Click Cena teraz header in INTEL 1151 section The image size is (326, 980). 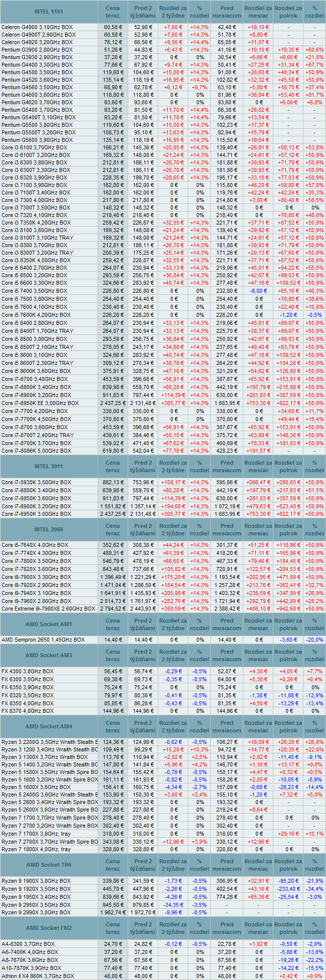(x=112, y=12)
